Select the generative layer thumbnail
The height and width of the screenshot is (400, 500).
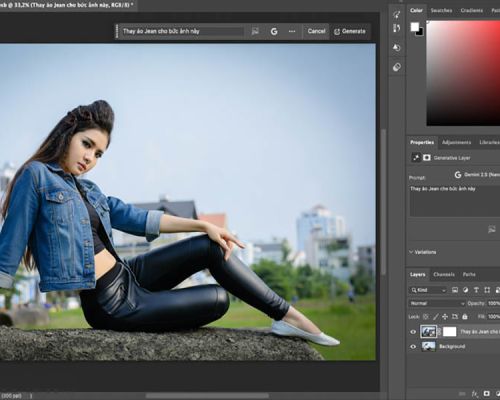tap(429, 332)
